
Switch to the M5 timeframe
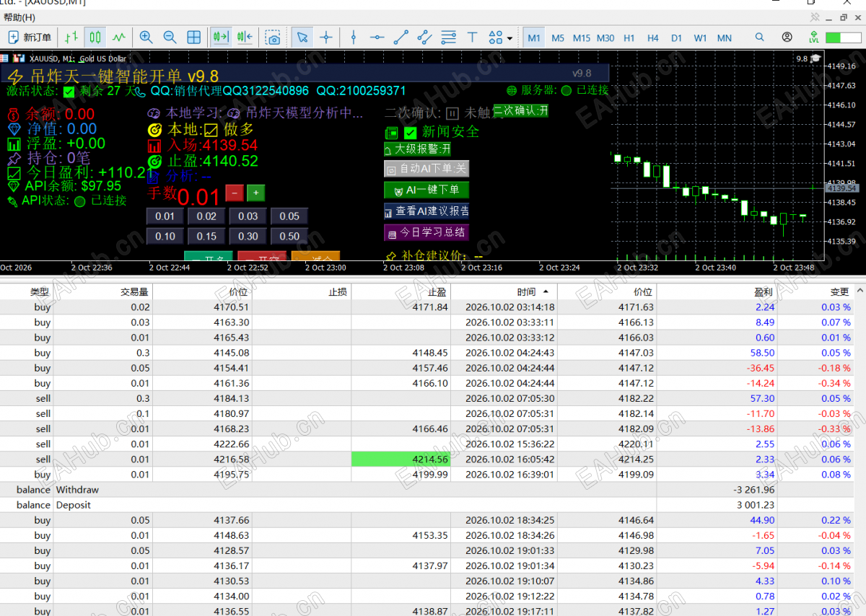pyautogui.click(x=558, y=38)
